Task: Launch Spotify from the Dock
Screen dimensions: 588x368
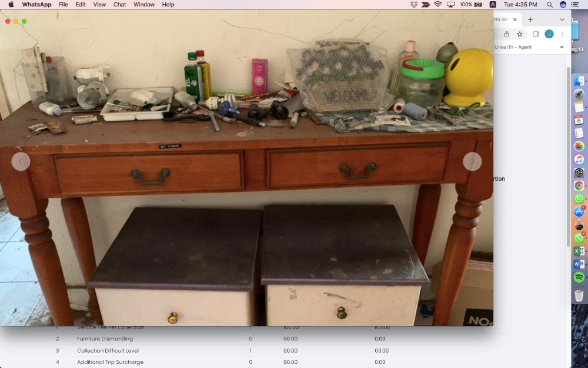Action: click(579, 277)
